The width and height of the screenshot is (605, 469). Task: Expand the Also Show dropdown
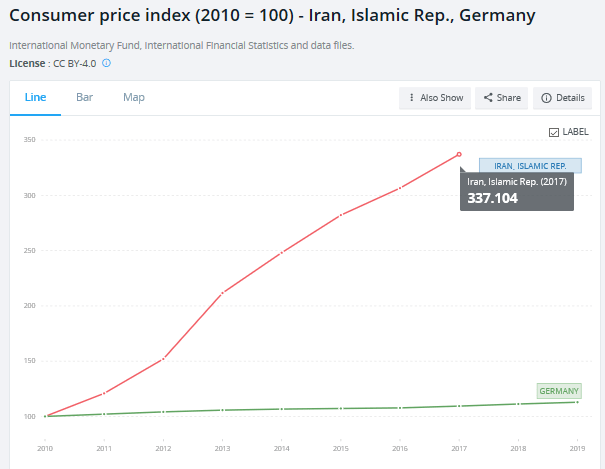435,98
